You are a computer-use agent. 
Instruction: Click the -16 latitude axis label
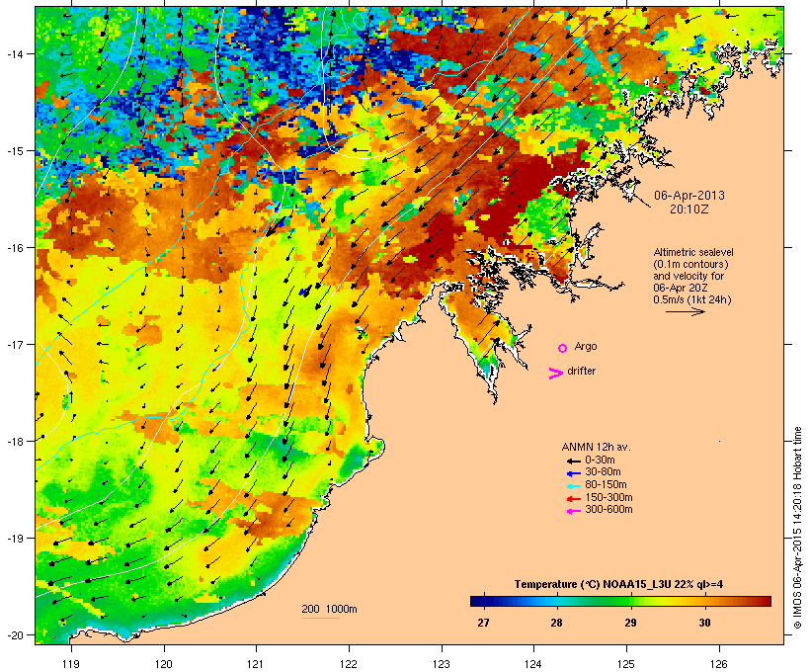pos(14,248)
